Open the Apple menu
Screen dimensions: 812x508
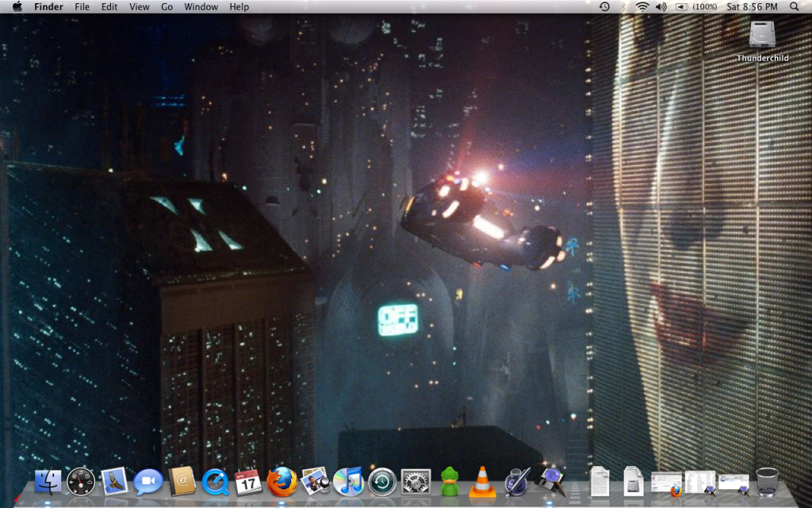17,6
